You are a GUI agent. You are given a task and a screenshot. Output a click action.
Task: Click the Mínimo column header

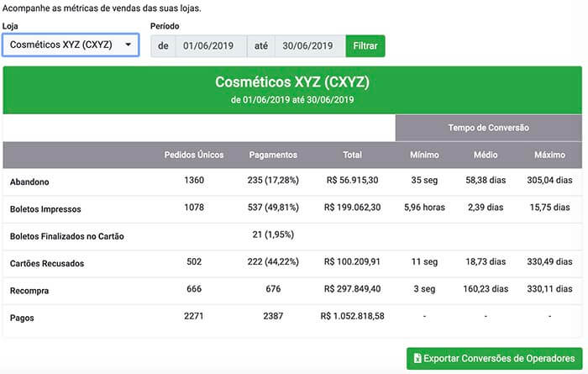pyautogui.click(x=424, y=155)
